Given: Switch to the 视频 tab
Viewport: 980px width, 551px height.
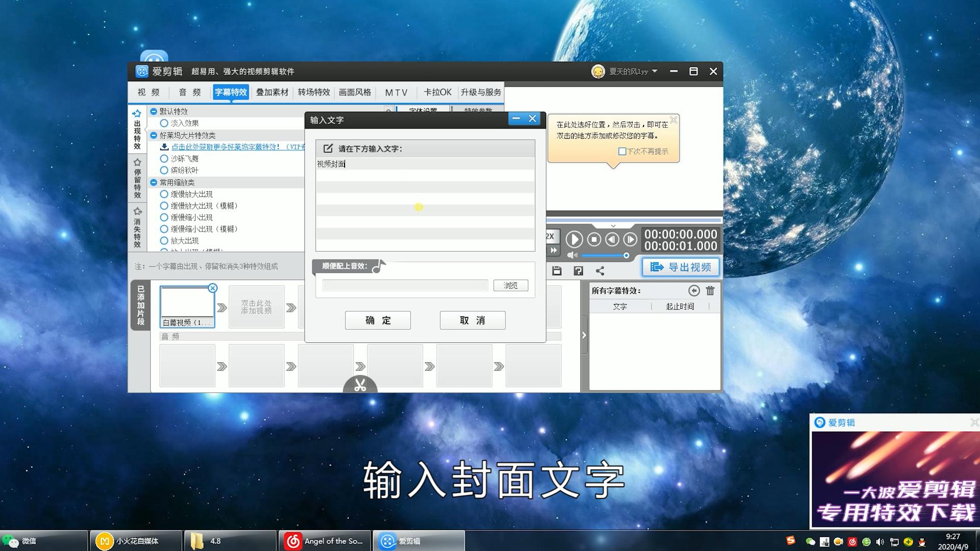Looking at the screenshot, I should click(149, 92).
